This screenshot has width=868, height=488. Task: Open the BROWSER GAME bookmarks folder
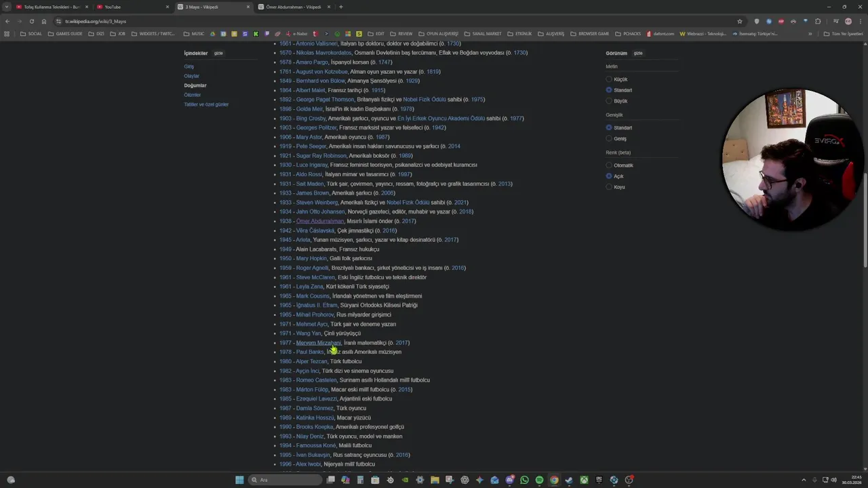[x=590, y=34]
